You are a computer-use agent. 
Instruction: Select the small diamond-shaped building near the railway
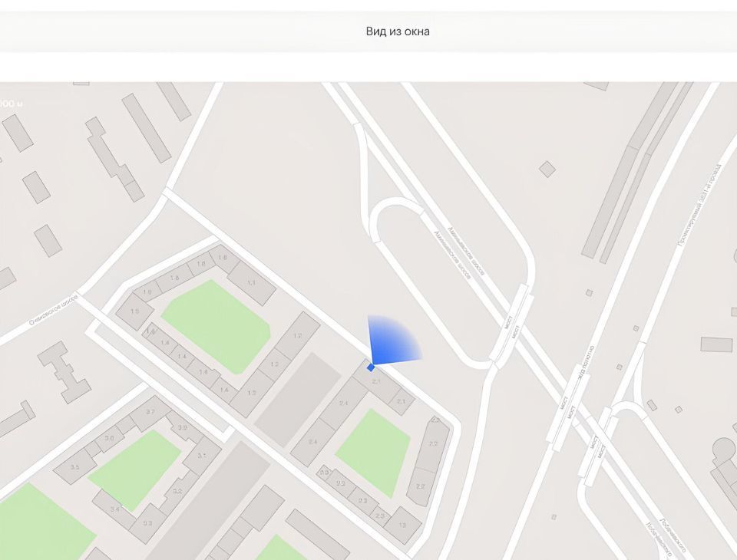click(x=547, y=169)
